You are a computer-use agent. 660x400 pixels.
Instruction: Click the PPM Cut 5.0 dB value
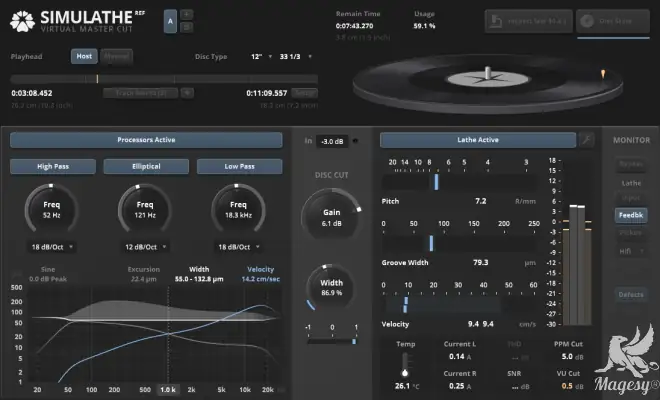pos(572,357)
